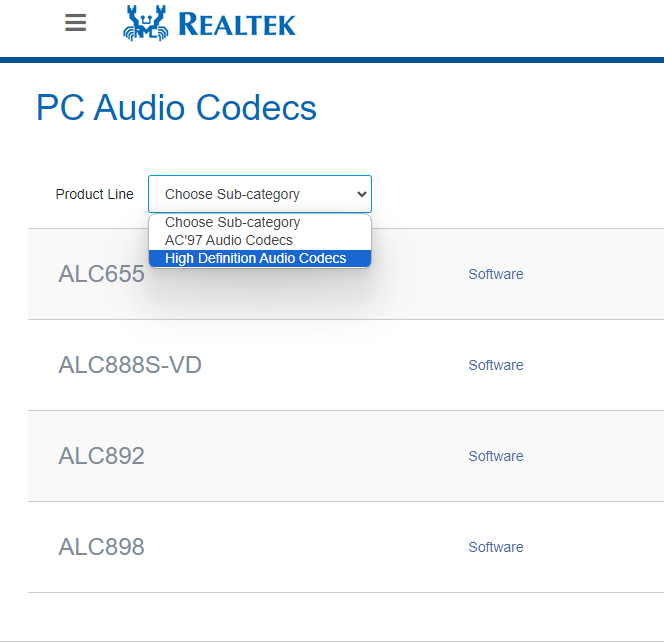
Task: Open Software link for ALC655
Action: click(496, 274)
